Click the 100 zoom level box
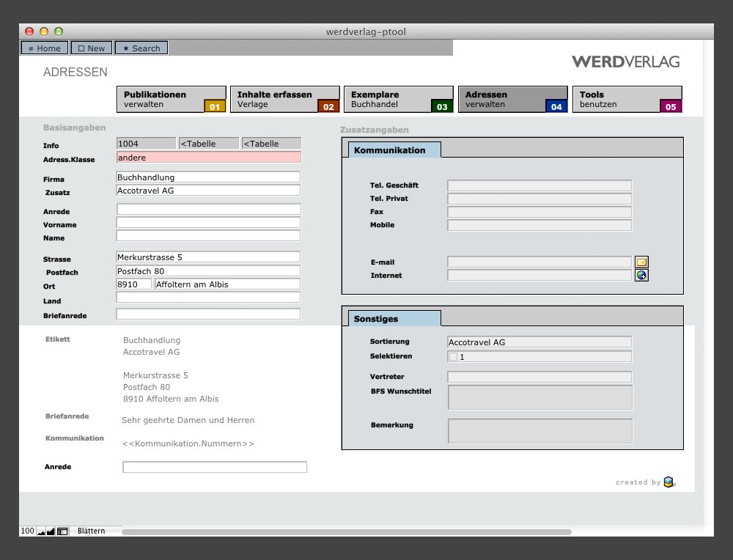Image resolution: width=733 pixels, height=560 pixels. (27, 531)
